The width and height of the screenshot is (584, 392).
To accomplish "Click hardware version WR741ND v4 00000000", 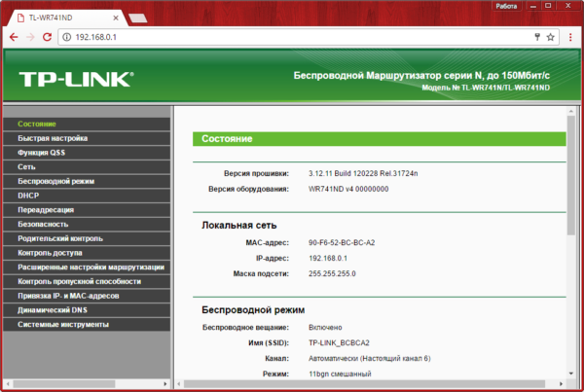I will 348,189.
